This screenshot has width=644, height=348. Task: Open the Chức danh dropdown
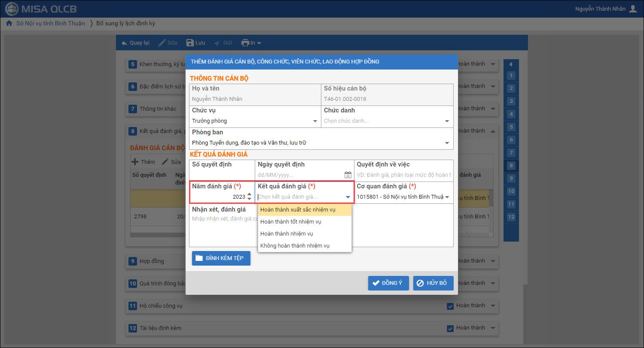tap(447, 121)
